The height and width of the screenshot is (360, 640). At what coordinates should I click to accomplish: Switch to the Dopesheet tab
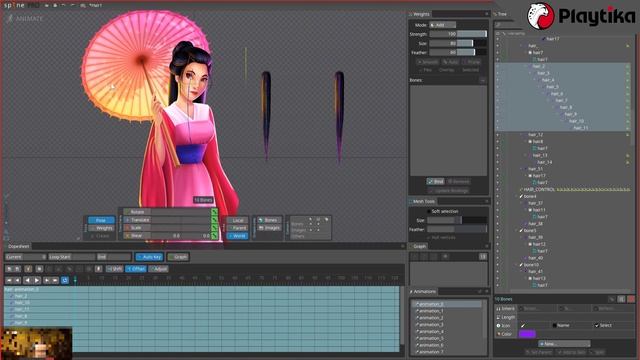[19, 246]
